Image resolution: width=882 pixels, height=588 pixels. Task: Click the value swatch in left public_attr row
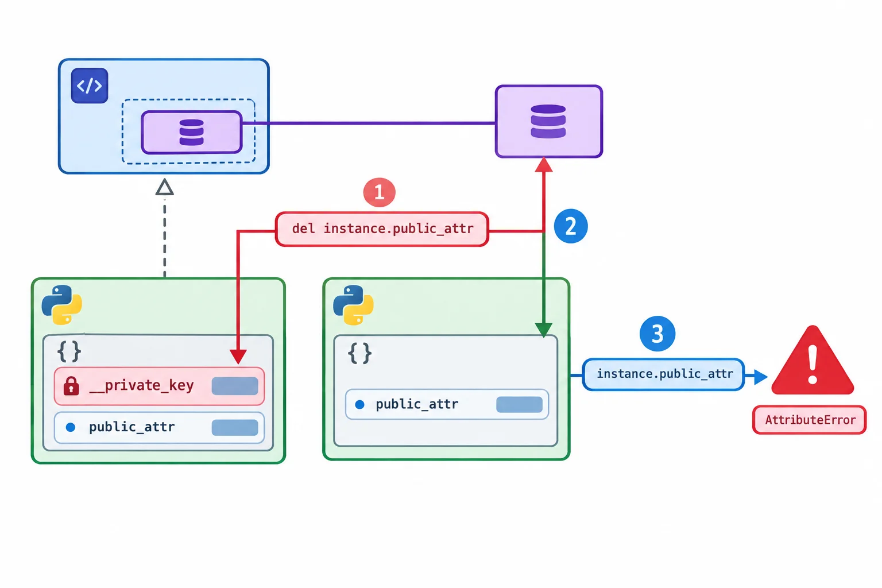click(x=235, y=427)
